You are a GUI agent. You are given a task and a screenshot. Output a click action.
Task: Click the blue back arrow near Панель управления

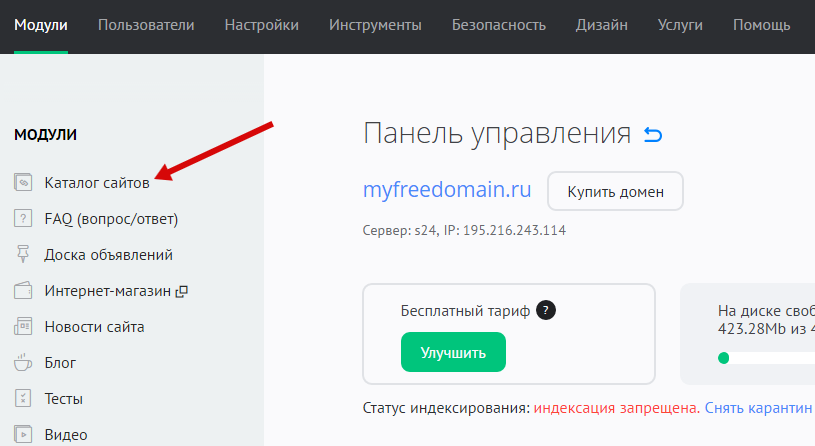[653, 134]
